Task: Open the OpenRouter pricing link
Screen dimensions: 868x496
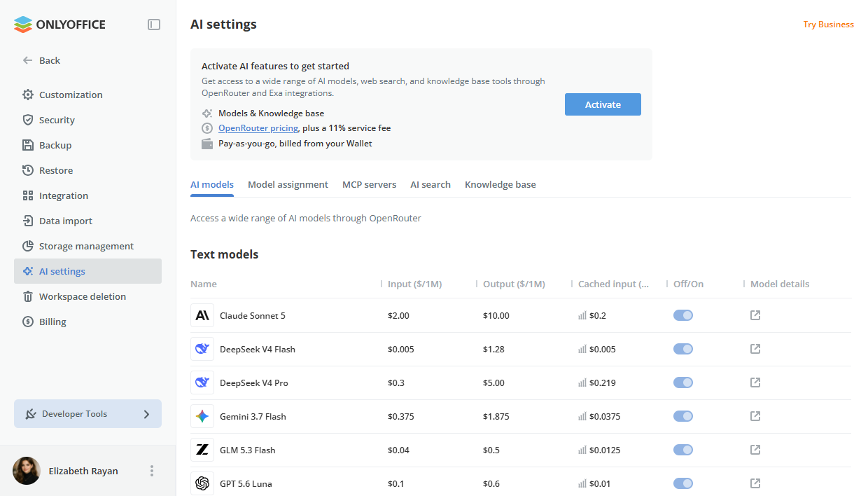Action: point(258,128)
